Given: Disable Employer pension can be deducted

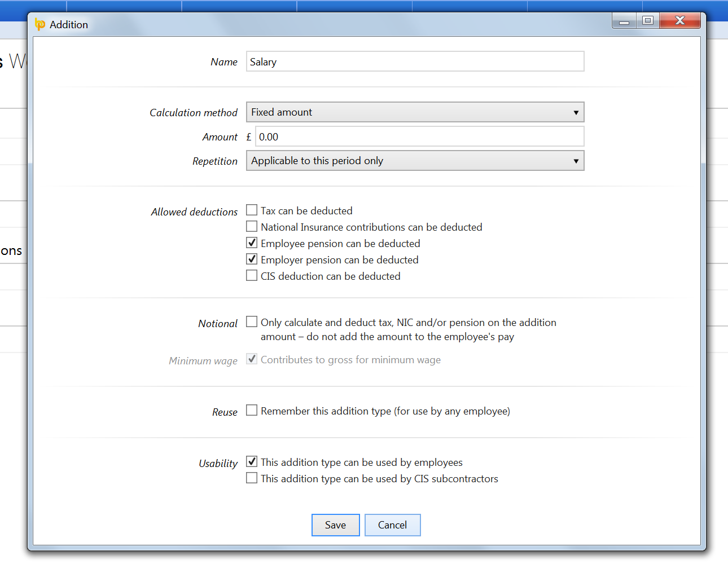Looking at the screenshot, I should click(252, 259).
